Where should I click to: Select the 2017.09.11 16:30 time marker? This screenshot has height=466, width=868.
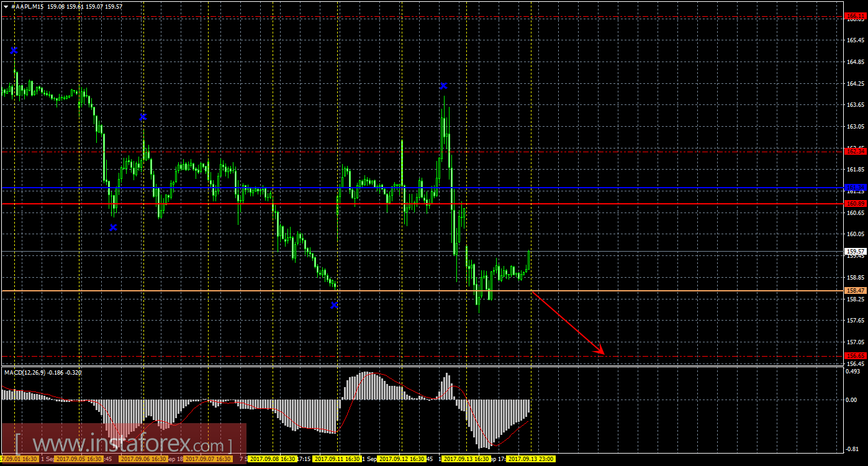(337, 459)
